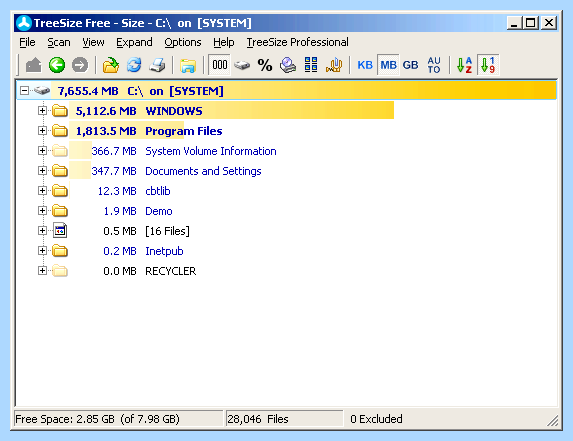The width and height of the screenshot is (573, 441).
Task: Collapse the C:\ root node
Action: pos(24,91)
